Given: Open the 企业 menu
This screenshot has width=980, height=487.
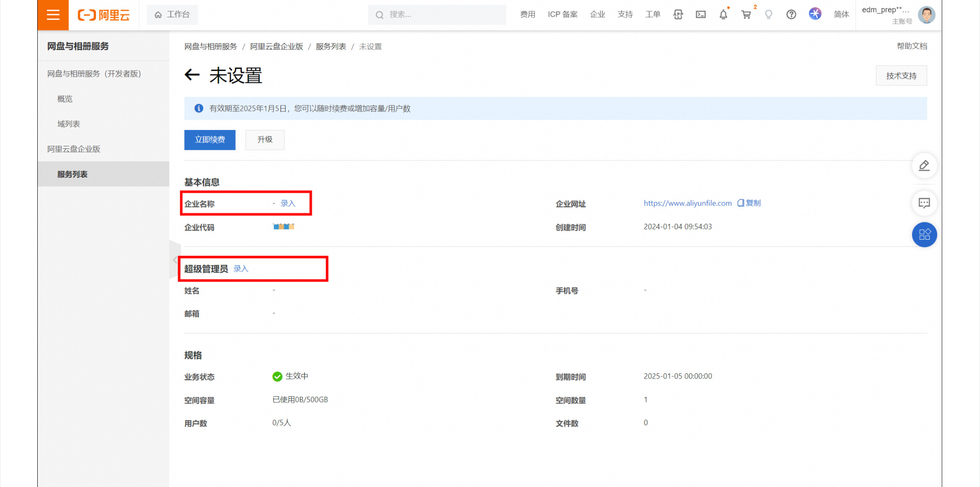Looking at the screenshot, I should (598, 15).
